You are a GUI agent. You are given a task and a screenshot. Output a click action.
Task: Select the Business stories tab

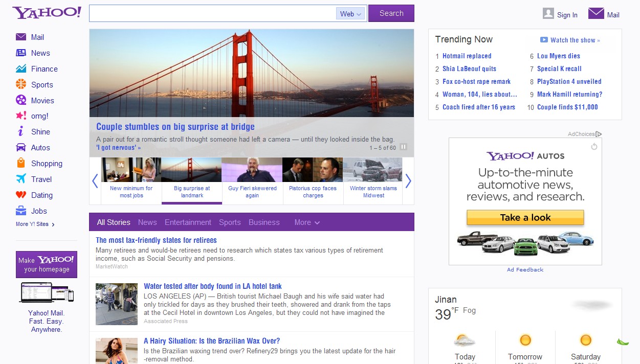tap(264, 222)
